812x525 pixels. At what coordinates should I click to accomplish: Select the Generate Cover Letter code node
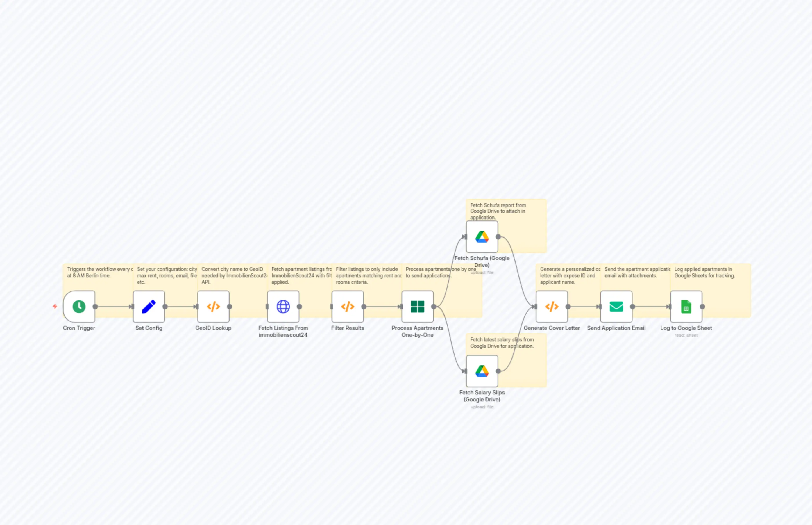(x=552, y=306)
